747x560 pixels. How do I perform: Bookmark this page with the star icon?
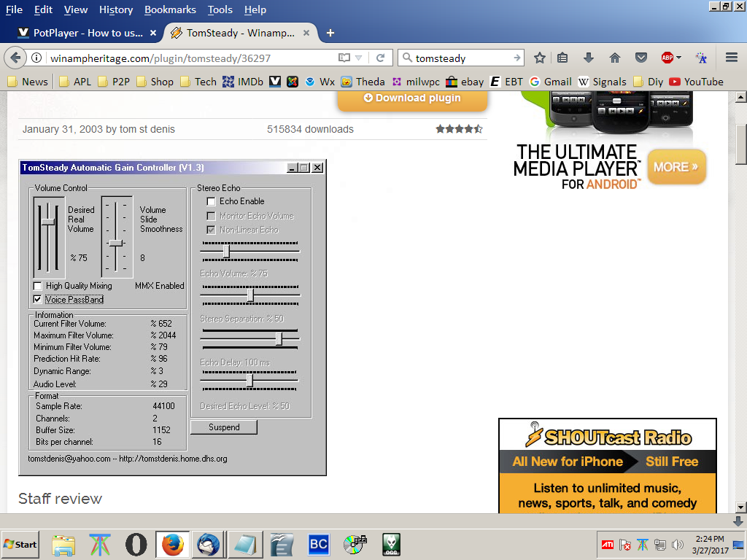click(539, 58)
